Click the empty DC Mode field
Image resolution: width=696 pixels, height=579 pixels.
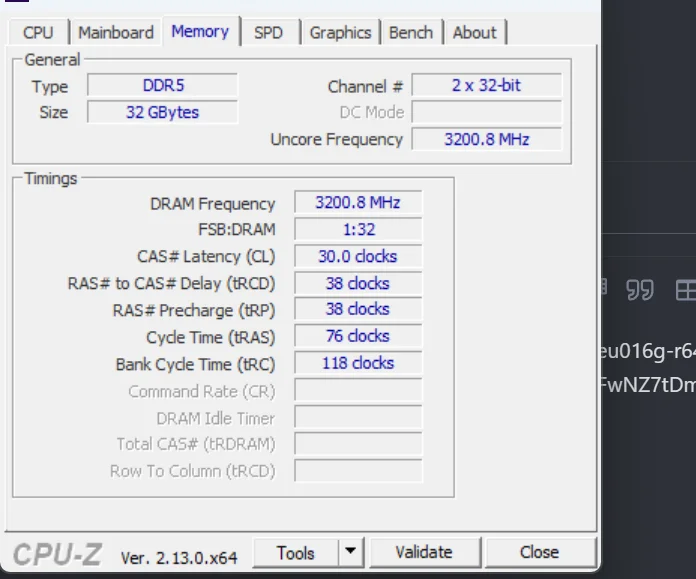(487, 112)
